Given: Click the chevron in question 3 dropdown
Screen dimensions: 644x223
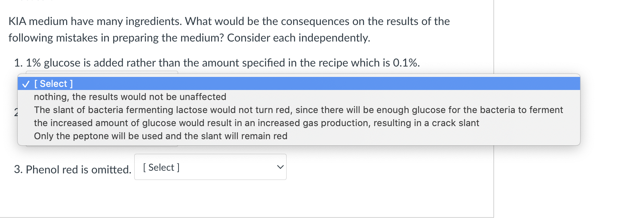Looking at the screenshot, I should 280,167.
